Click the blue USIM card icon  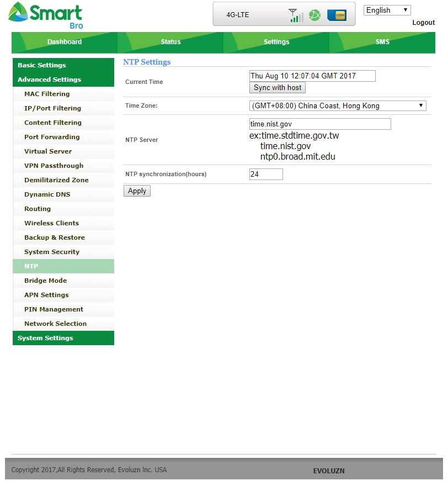pyautogui.click(x=337, y=15)
